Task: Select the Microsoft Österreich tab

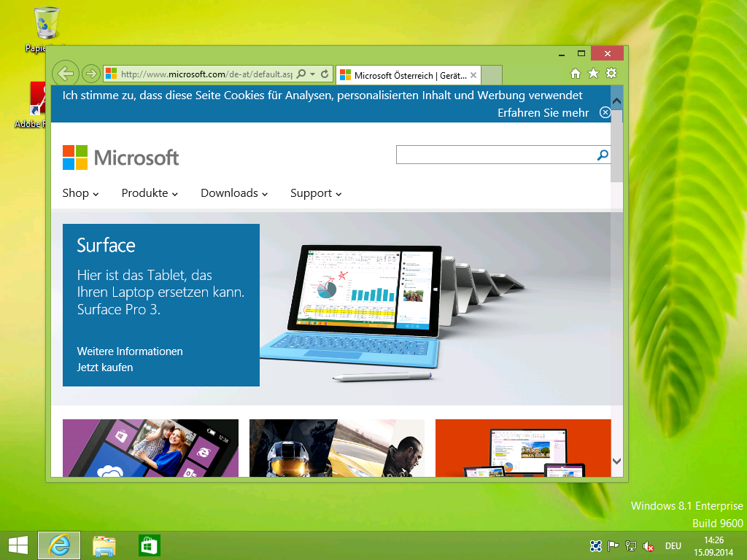Action: [x=409, y=75]
